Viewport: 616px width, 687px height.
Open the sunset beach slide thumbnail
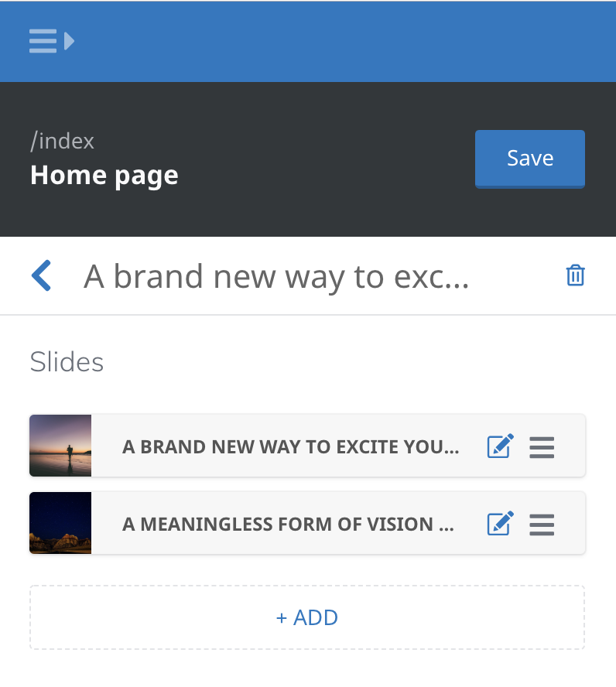pyautogui.click(x=60, y=446)
